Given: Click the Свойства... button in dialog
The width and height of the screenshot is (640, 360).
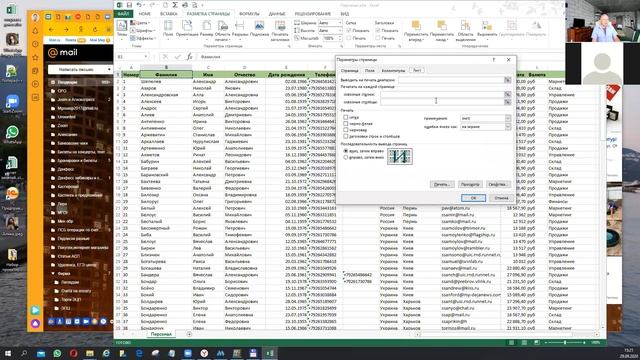Looking at the screenshot, I should point(498,184).
